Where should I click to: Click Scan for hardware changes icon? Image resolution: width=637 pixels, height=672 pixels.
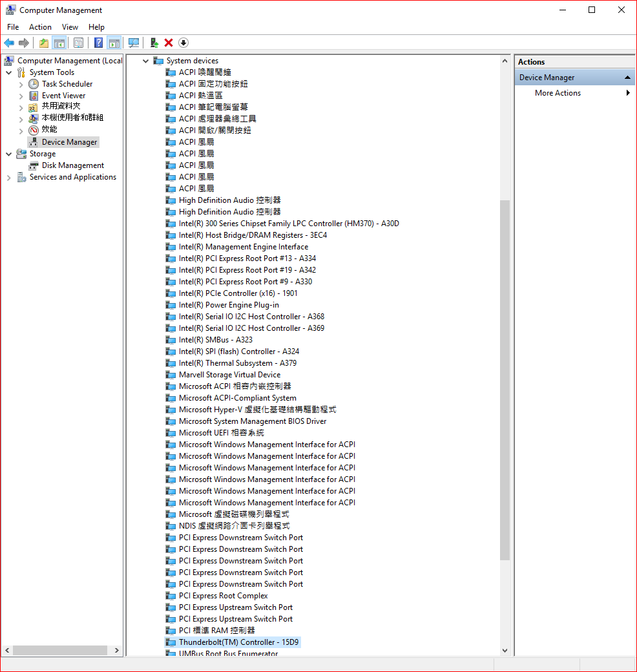[x=134, y=43]
